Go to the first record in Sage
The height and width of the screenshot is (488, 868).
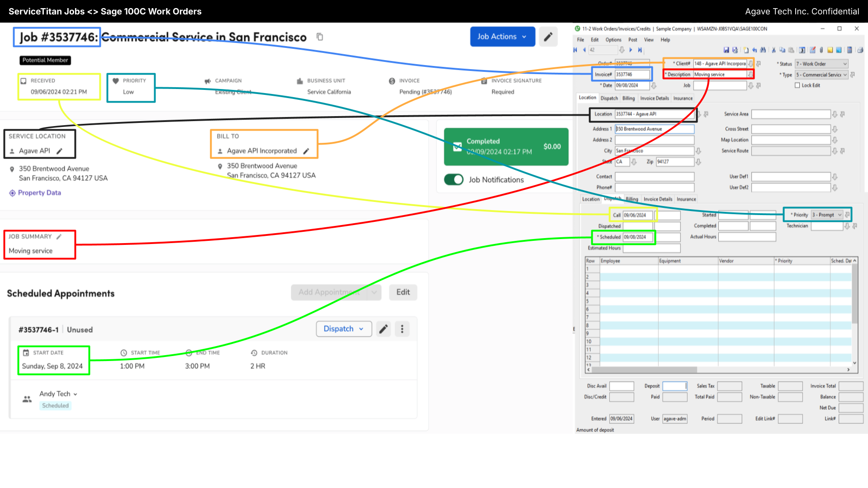(576, 50)
